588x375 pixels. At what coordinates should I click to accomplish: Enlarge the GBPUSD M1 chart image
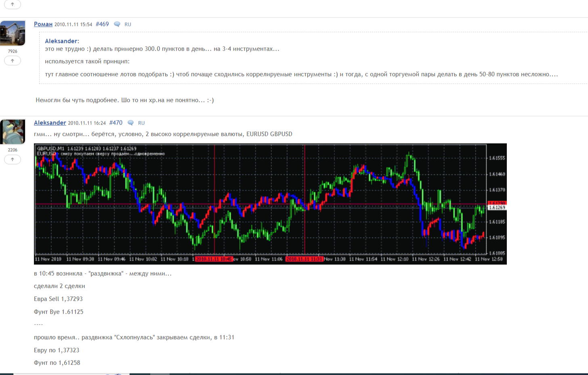(270, 204)
